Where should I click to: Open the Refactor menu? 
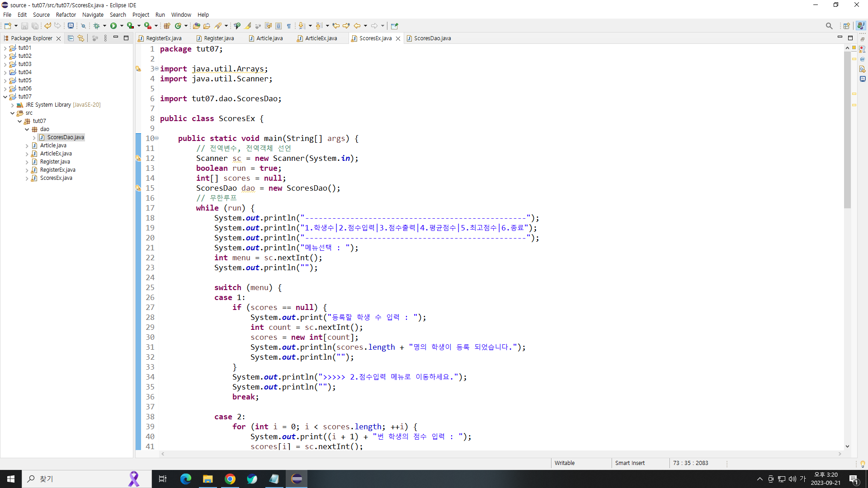(66, 14)
